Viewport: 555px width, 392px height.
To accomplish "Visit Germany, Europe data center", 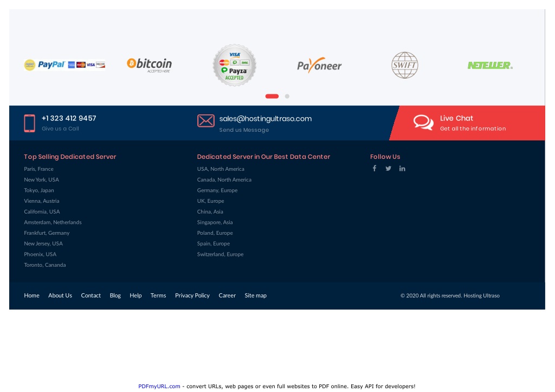I will [x=217, y=190].
